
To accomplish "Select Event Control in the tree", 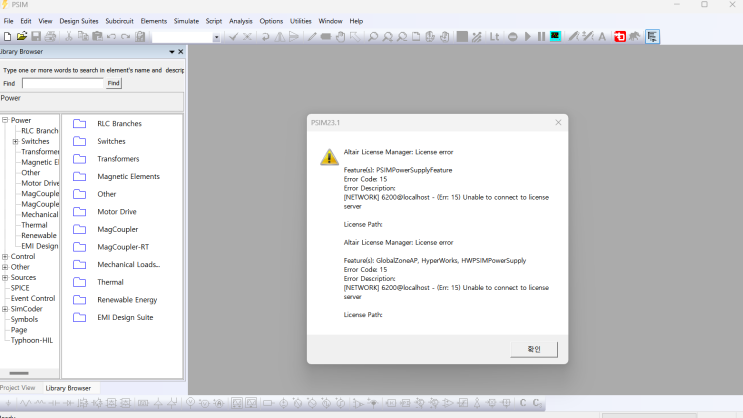I will click(x=33, y=298).
